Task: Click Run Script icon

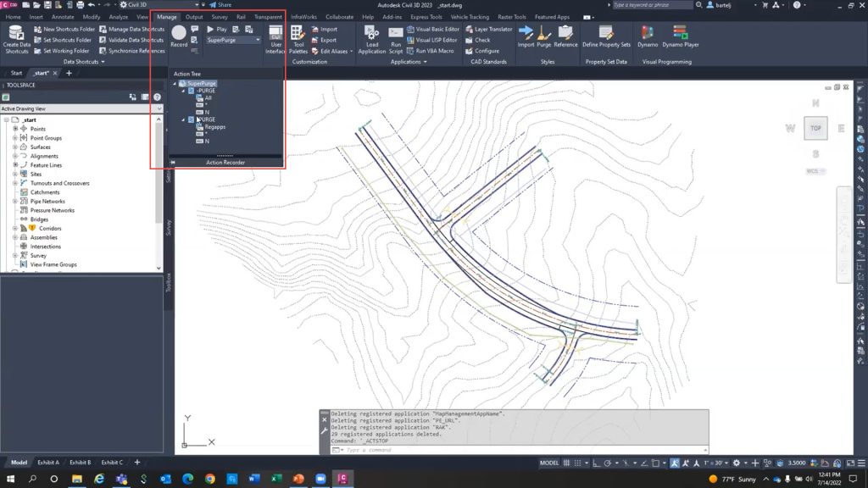Action: [x=395, y=39]
